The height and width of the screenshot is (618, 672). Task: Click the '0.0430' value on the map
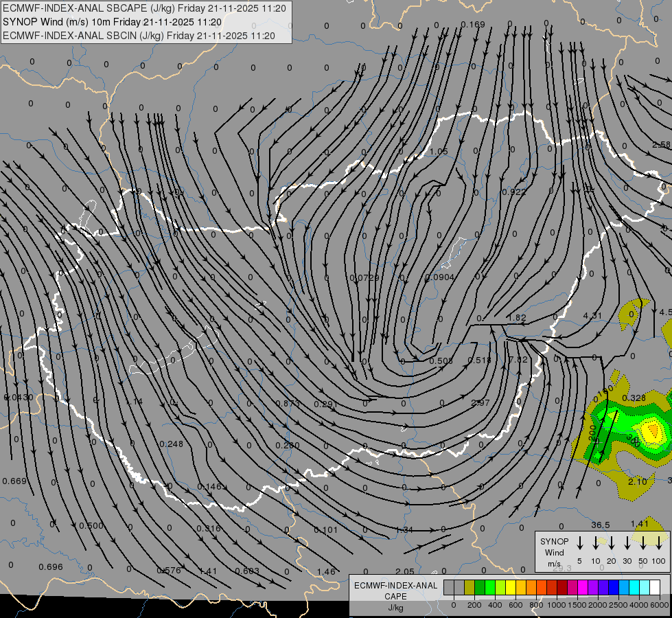coord(19,397)
